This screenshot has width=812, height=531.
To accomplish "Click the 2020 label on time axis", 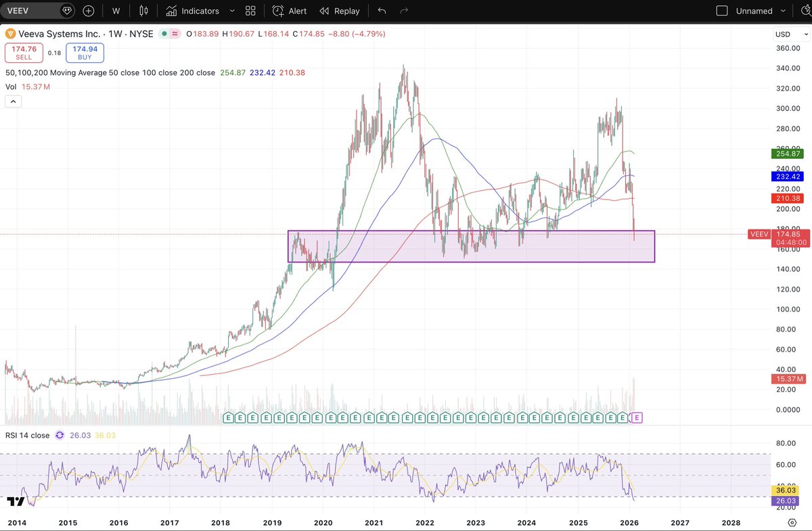I will (x=323, y=523).
